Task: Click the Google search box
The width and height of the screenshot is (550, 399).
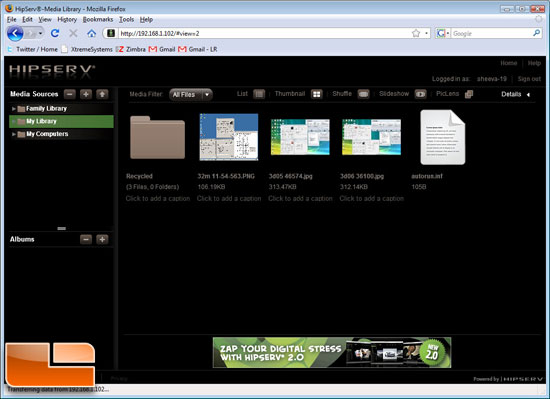Action: click(x=491, y=33)
